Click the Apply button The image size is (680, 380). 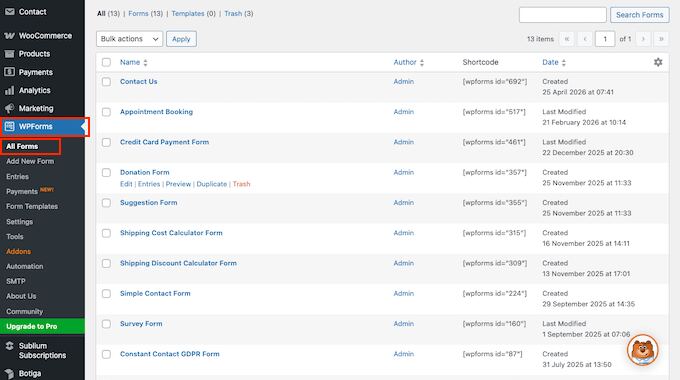click(181, 39)
